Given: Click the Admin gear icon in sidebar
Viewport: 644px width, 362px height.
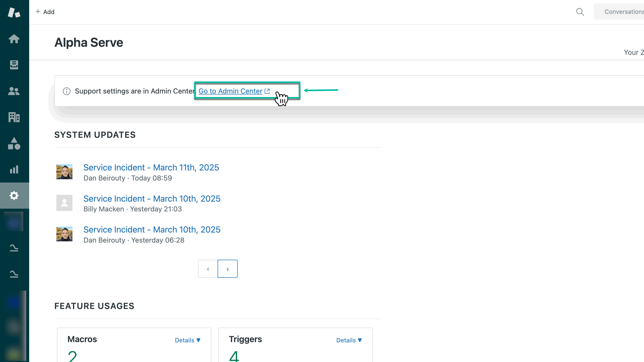Looking at the screenshot, I should click(14, 196).
